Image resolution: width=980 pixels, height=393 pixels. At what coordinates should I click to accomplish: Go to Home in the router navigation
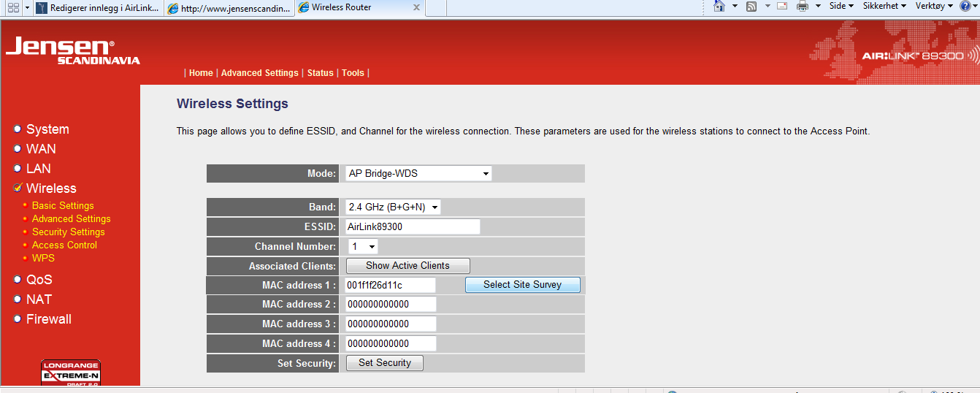pos(201,73)
